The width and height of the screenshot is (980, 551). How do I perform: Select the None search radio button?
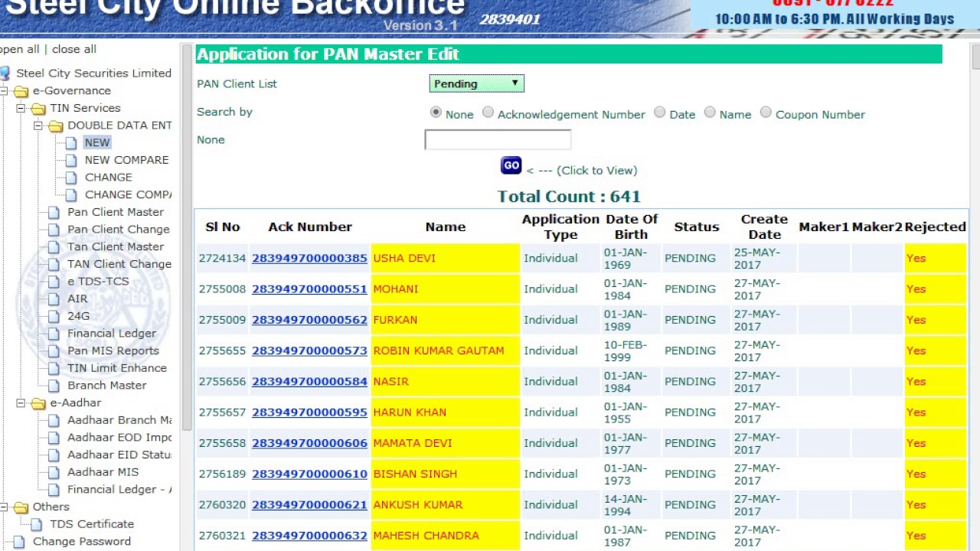click(x=436, y=112)
